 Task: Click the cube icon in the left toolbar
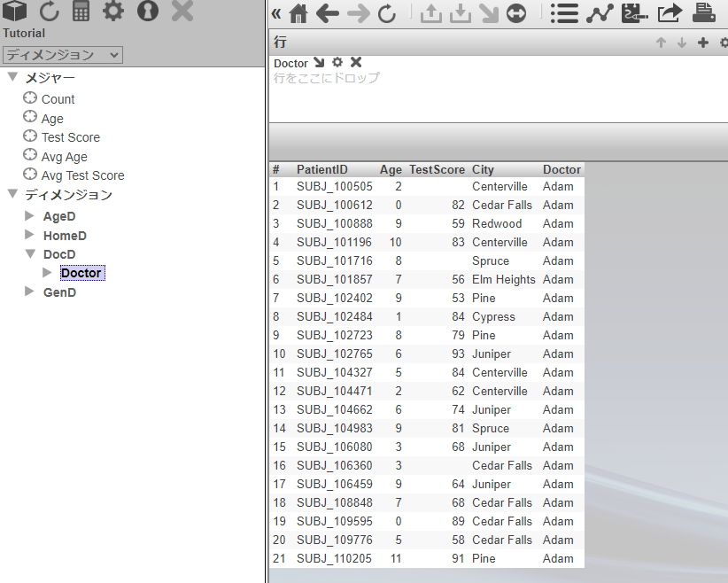coord(15,11)
